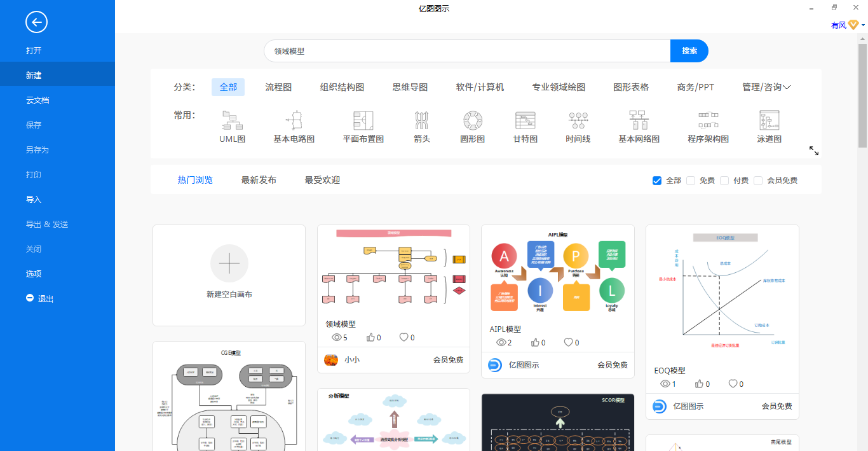
Task: Click the back arrow icon in sidebar
Action: pos(36,22)
